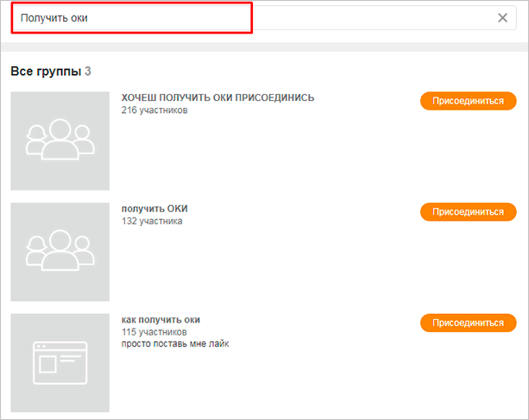
Task: Click people icon of получить ОКИ group
Action: coord(60,251)
